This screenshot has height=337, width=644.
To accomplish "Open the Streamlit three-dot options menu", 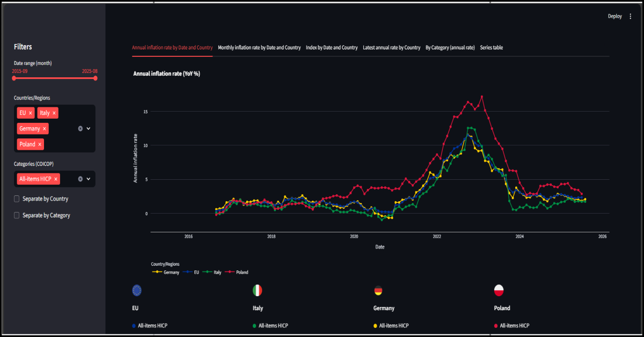I will pyautogui.click(x=631, y=17).
